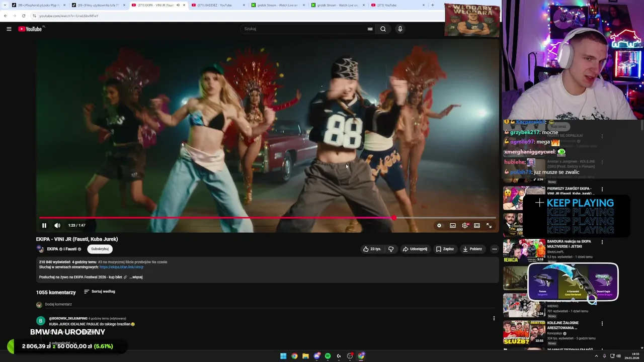
Task: Switch to theater mode in the player
Action: 477,226
